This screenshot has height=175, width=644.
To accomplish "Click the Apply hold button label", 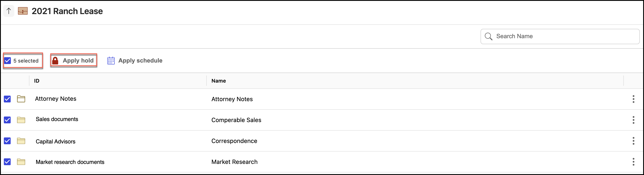I will (78, 61).
